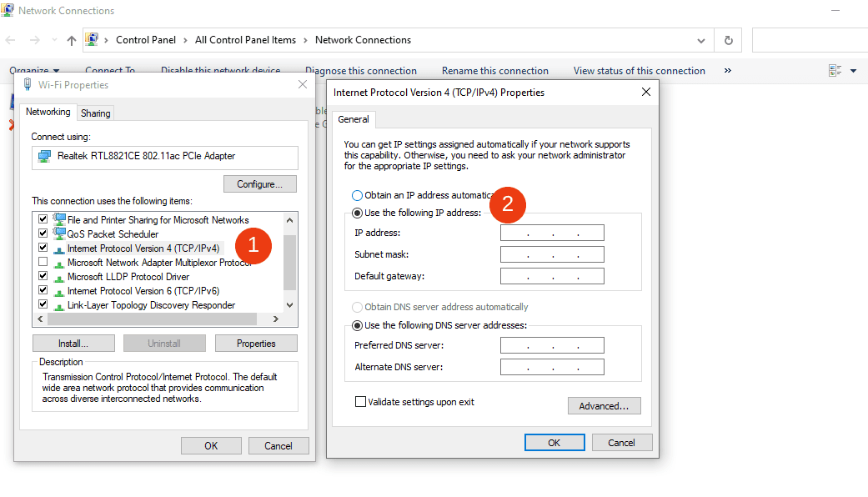Click the Microsoft LLDP Protocol Driver icon
868x497 pixels.
(58, 276)
